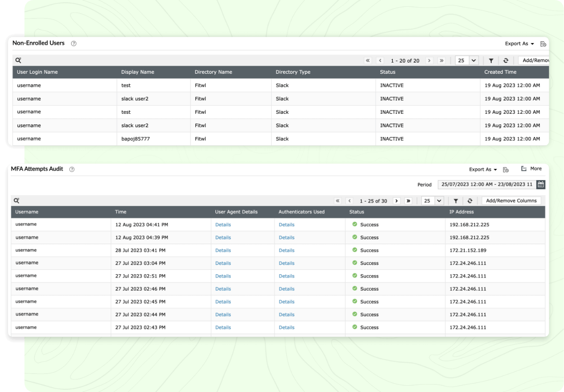The image size is (564, 392).
Task: Jump to last page of MFA Attempts Audit
Action: click(x=408, y=201)
